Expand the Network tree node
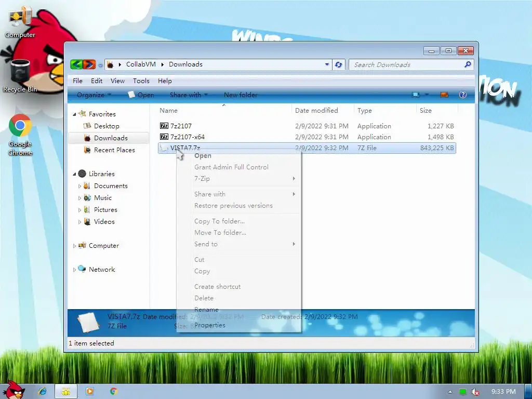 (74, 270)
